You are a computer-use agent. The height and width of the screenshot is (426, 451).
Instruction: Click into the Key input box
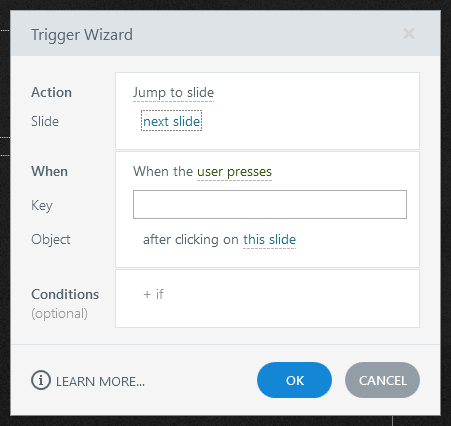(270, 204)
